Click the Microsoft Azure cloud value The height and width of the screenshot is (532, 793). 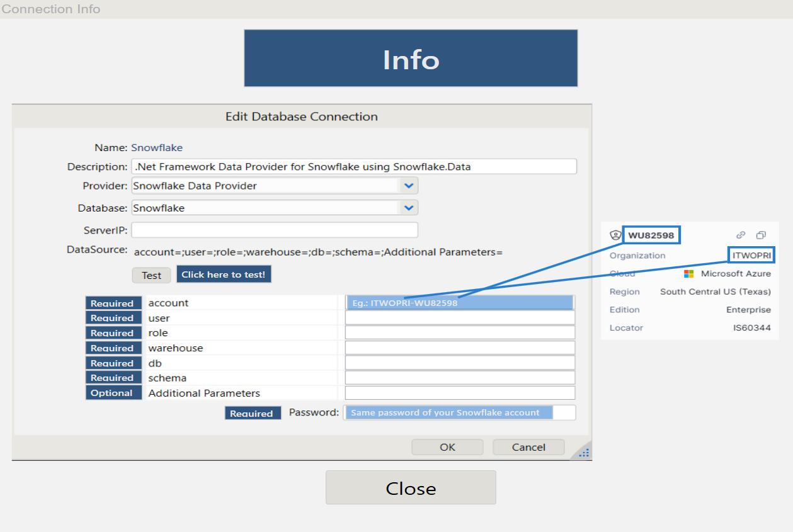[x=736, y=274]
